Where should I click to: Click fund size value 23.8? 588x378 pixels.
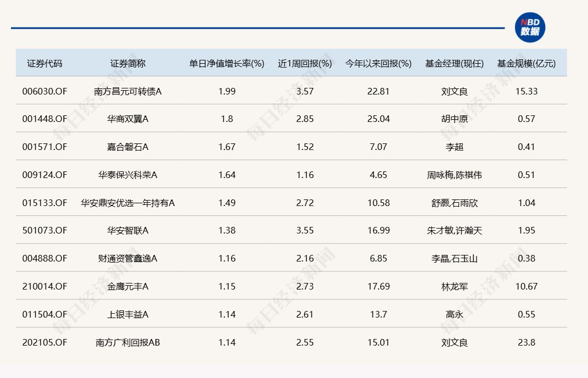coord(526,342)
